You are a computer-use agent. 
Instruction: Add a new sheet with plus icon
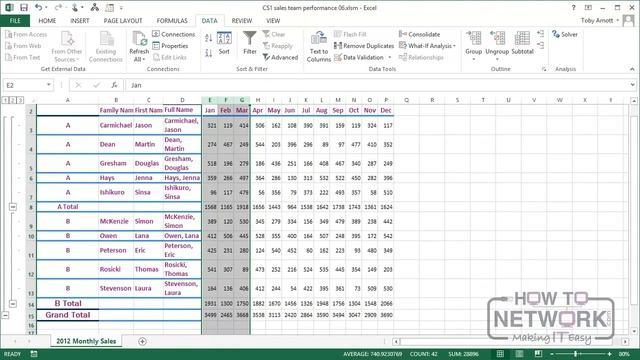pos(142,341)
